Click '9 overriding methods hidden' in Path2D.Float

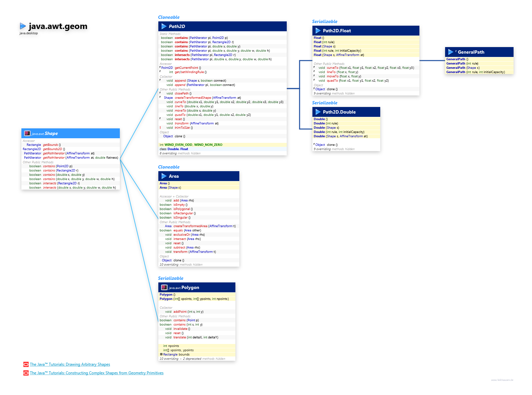(334, 93)
